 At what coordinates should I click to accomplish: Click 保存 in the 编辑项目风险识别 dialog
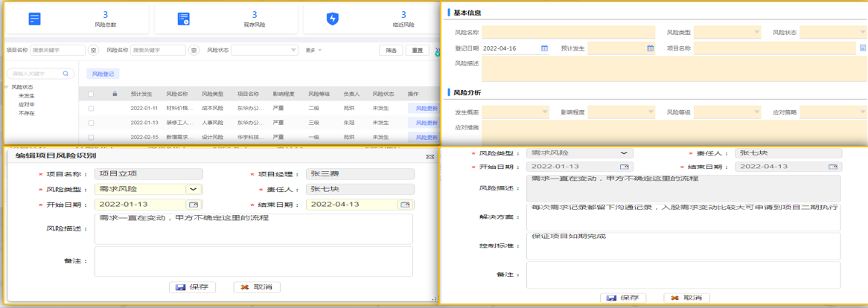tap(192, 287)
